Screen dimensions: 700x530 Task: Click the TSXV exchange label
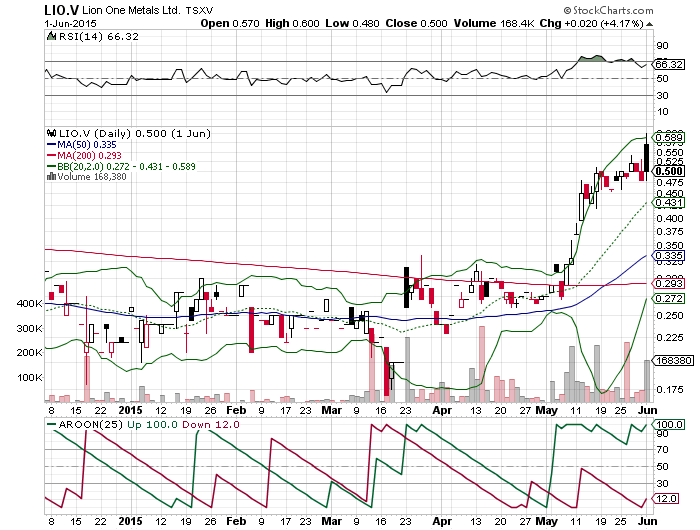click(199, 10)
